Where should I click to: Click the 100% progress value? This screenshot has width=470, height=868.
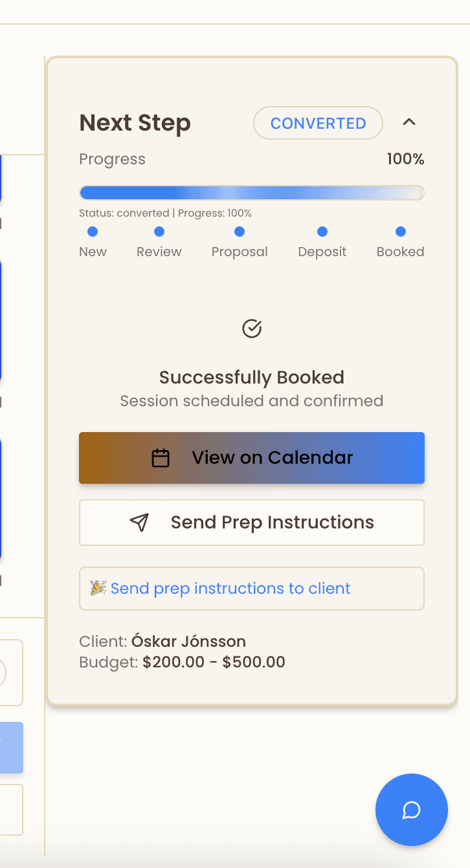[405, 159]
